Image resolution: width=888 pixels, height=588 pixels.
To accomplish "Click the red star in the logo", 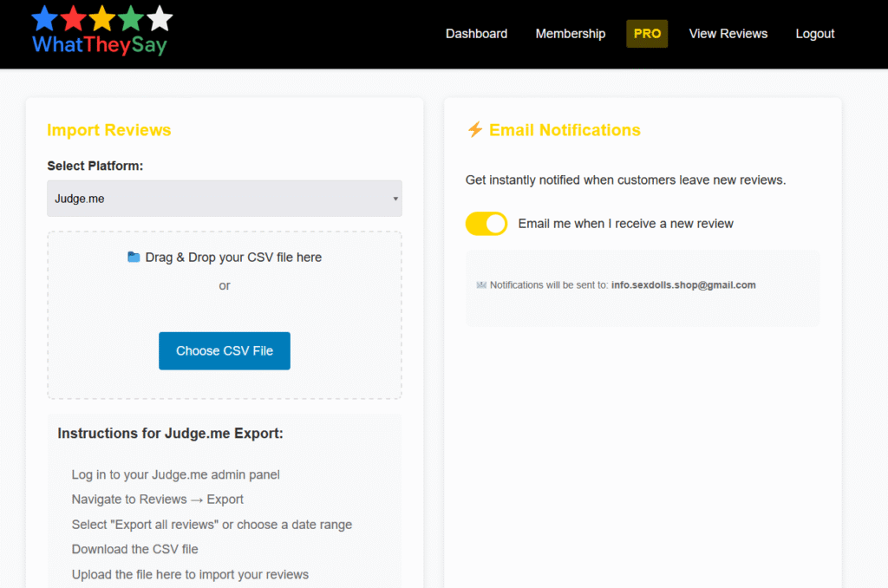I will [x=73, y=18].
